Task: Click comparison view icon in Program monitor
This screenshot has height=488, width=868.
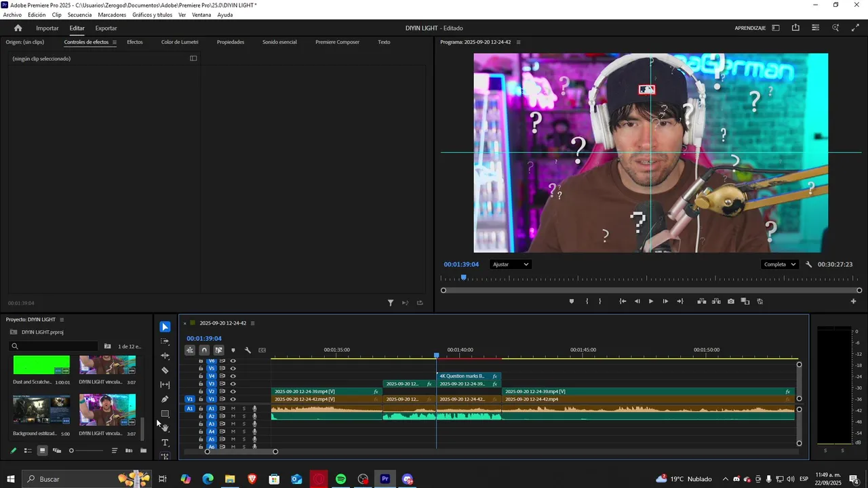Action: [745, 302]
